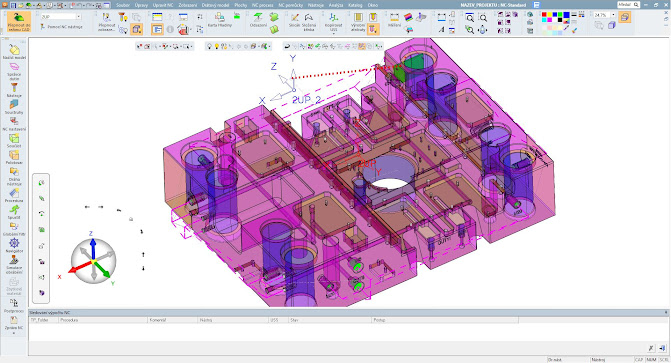Click Měření measure tool
The height and width of the screenshot is (363, 671).
click(x=394, y=20)
